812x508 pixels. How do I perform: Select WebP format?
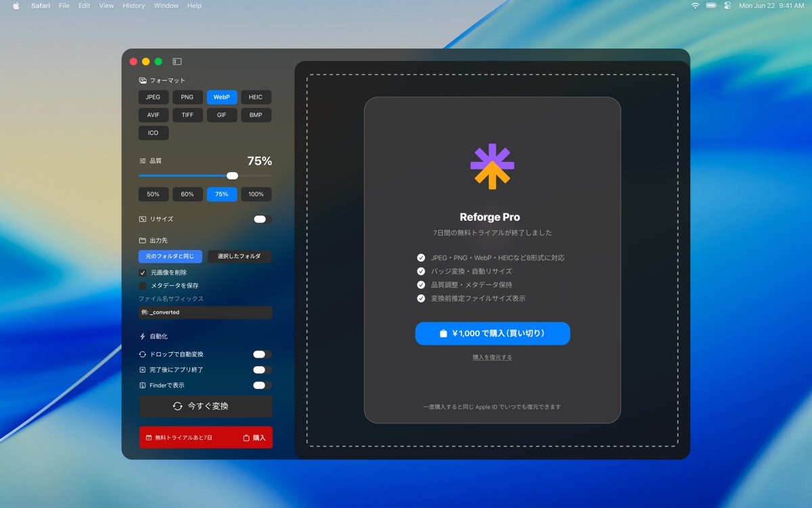point(222,98)
